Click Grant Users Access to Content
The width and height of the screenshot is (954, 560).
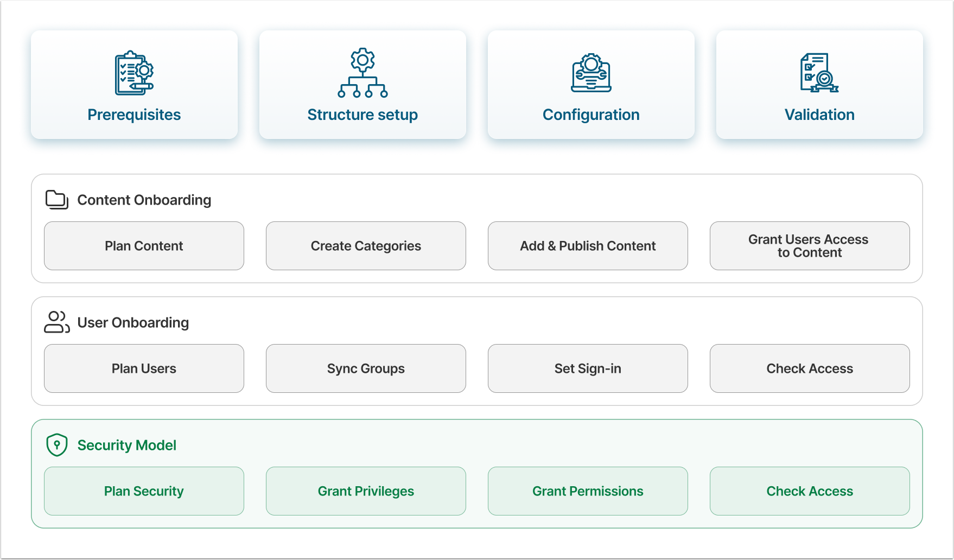[810, 246]
